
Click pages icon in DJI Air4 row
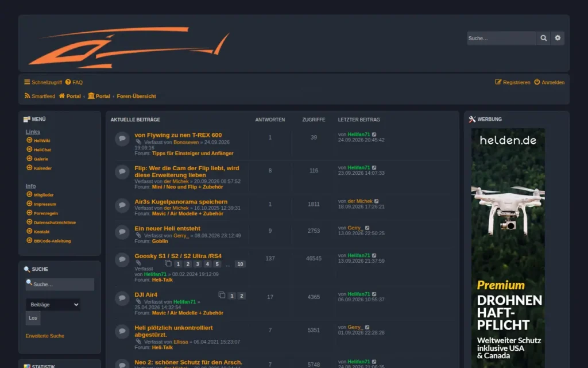pyautogui.click(x=222, y=295)
